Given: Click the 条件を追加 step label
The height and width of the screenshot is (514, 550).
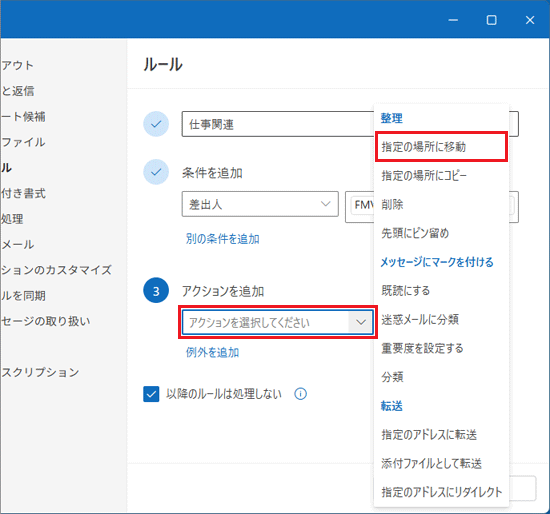Looking at the screenshot, I should point(212,173).
